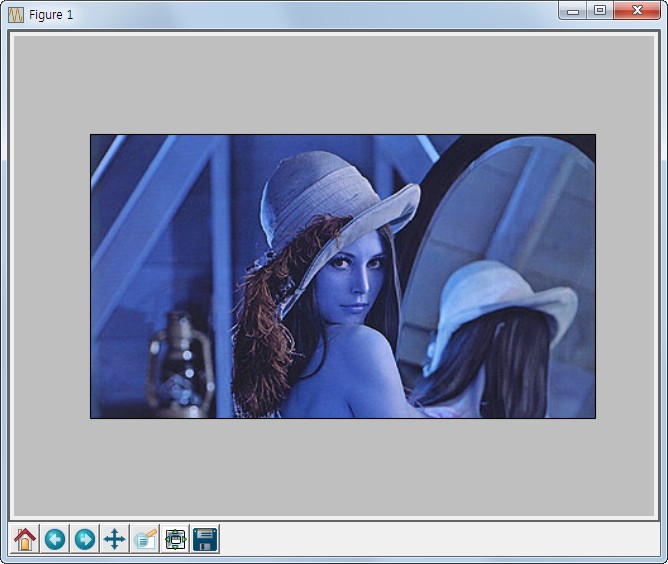Select the Zoom to rectangle tool

coord(145,539)
